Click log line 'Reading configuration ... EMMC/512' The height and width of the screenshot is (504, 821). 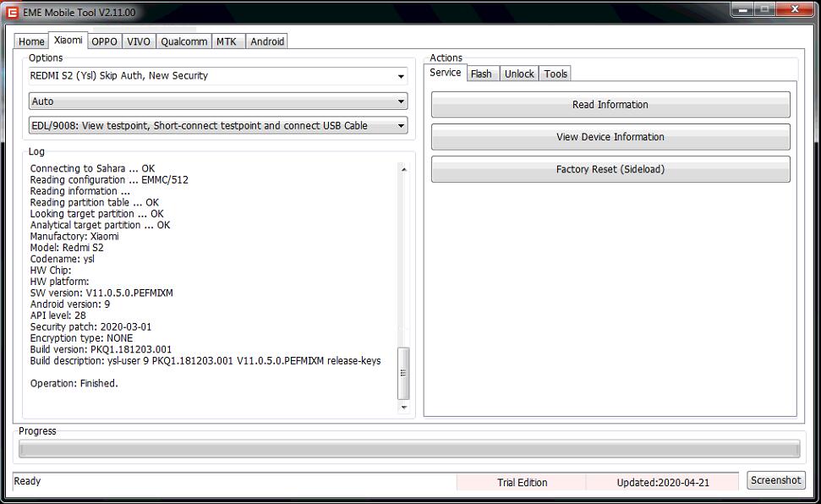coord(109,180)
